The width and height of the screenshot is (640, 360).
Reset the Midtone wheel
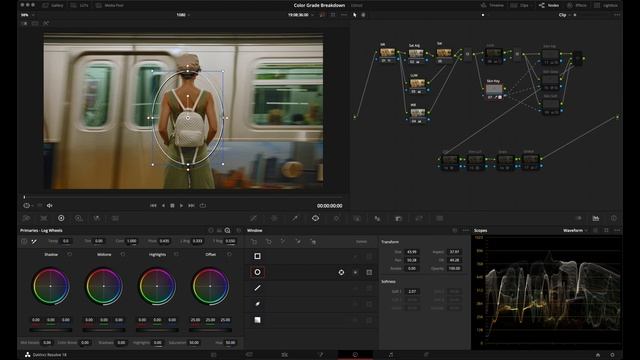click(122, 254)
